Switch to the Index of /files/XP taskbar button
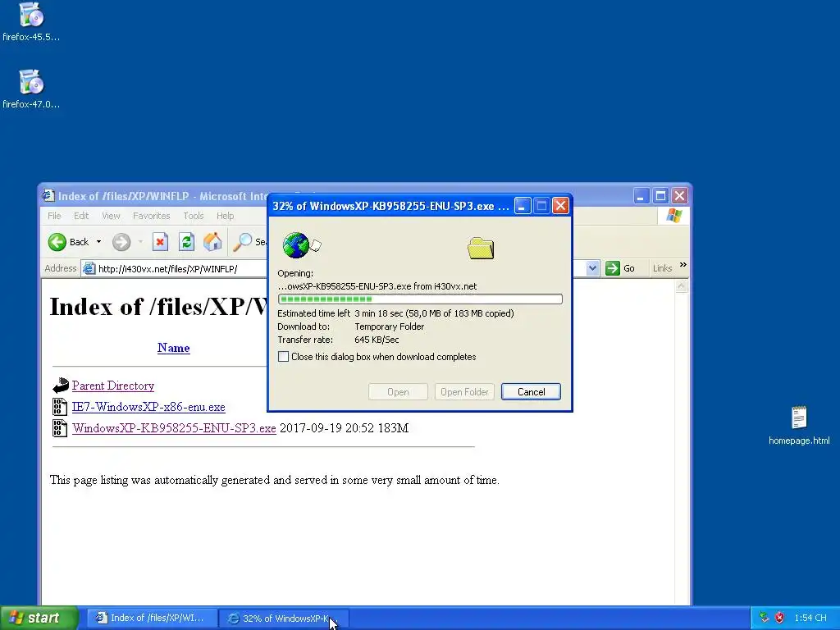Image resolution: width=840 pixels, height=630 pixels. 152,618
